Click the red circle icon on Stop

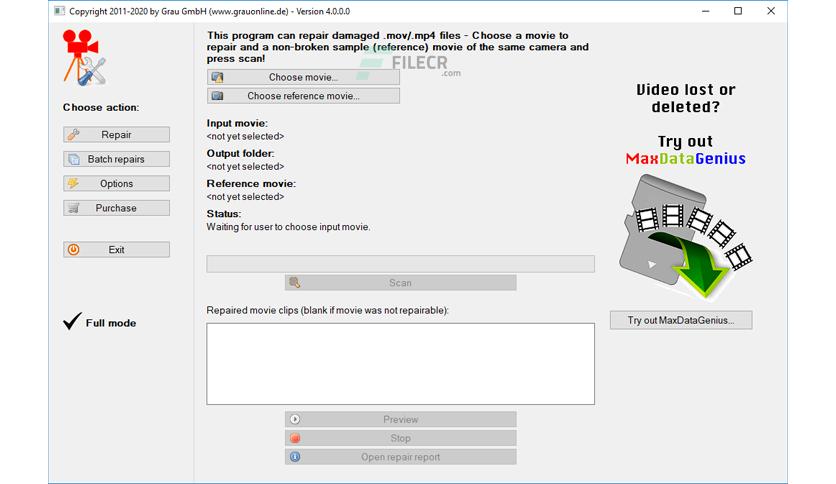[x=295, y=438]
